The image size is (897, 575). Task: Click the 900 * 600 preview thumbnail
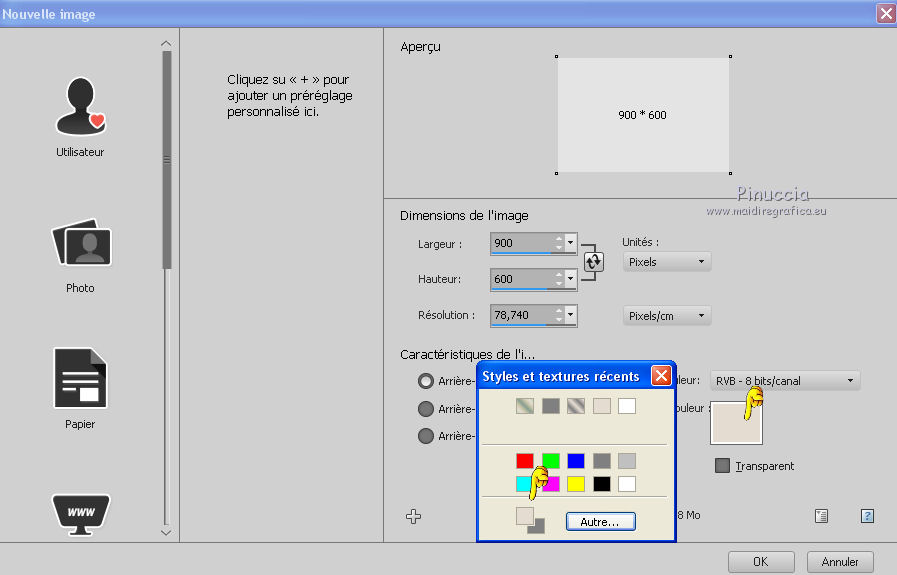643,115
